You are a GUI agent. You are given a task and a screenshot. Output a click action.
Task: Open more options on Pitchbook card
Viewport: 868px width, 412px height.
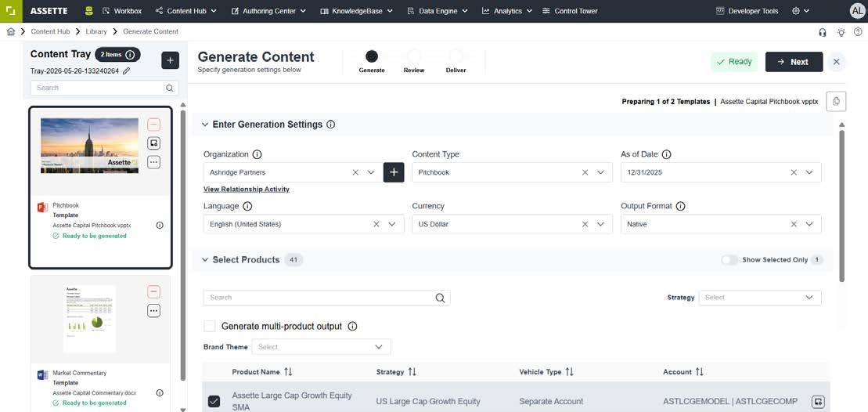[154, 162]
